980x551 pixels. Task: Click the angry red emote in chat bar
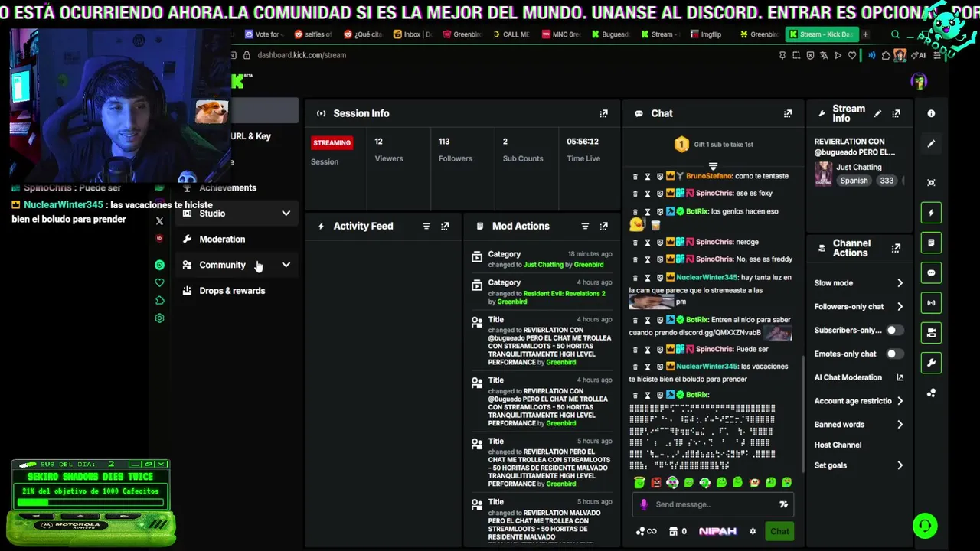[656, 482]
